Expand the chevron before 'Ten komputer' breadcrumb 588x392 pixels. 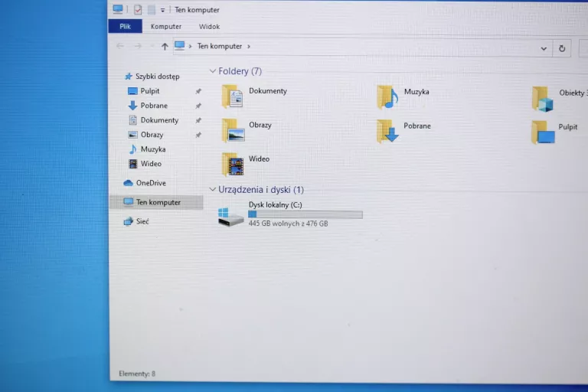[191, 46]
